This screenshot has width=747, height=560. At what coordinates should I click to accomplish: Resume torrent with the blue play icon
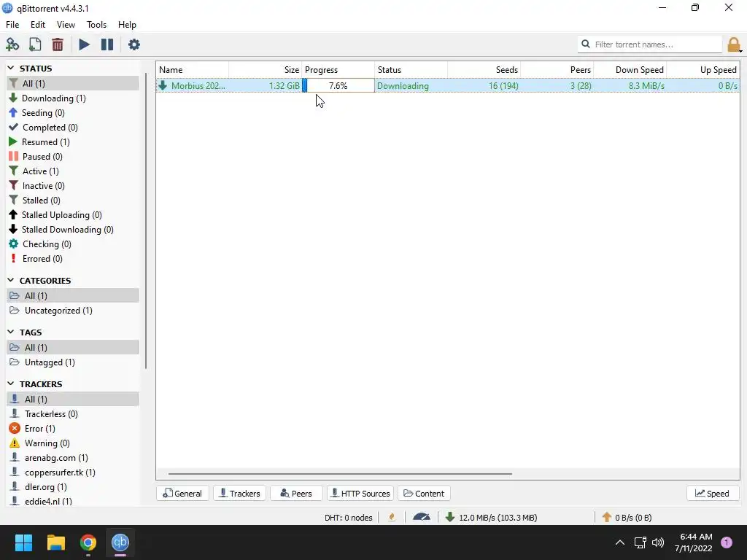pyautogui.click(x=85, y=44)
